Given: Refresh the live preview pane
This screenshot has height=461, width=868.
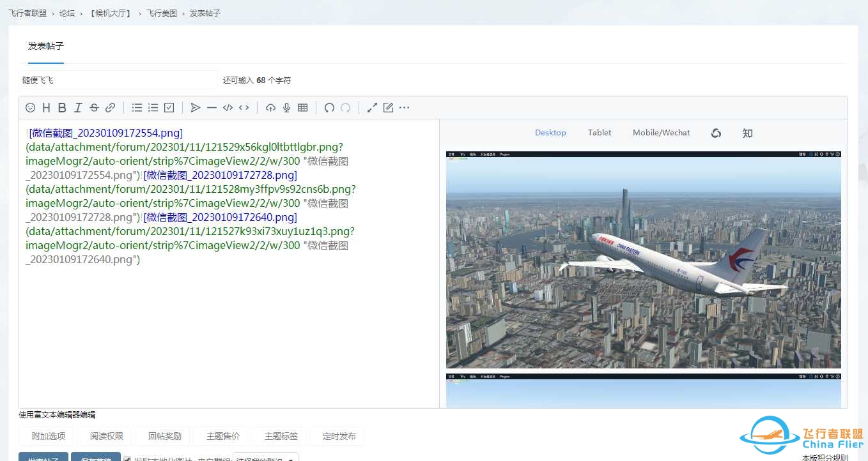Looking at the screenshot, I should click(x=716, y=133).
